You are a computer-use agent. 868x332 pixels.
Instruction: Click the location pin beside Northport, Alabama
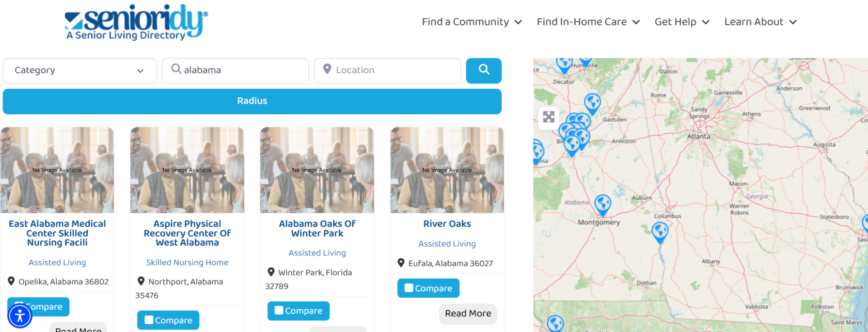[x=141, y=281]
